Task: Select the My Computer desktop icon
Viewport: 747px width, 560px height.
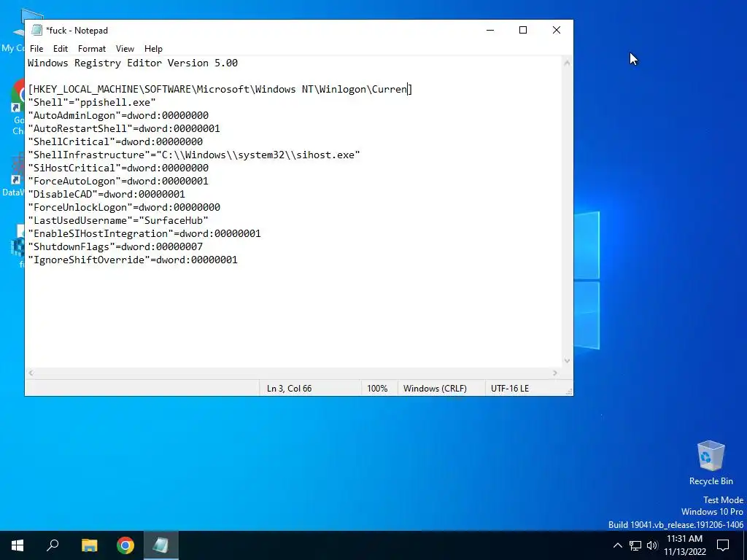Action: pyautogui.click(x=13, y=31)
